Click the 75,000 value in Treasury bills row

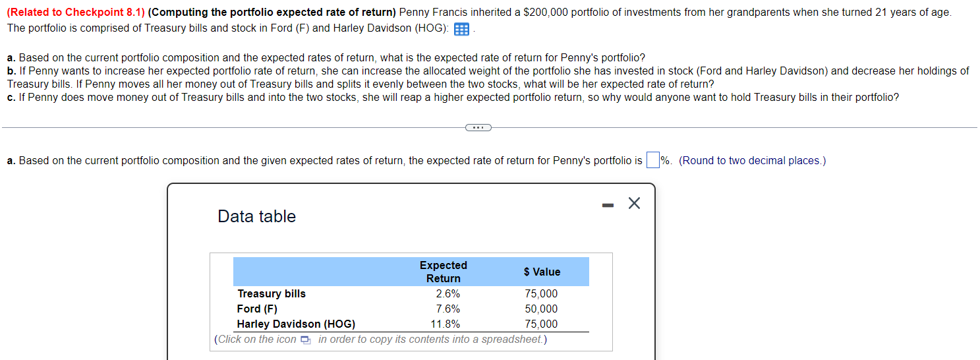pos(541,293)
